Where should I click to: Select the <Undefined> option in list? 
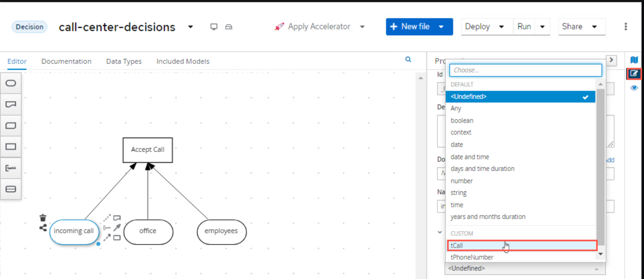521,97
